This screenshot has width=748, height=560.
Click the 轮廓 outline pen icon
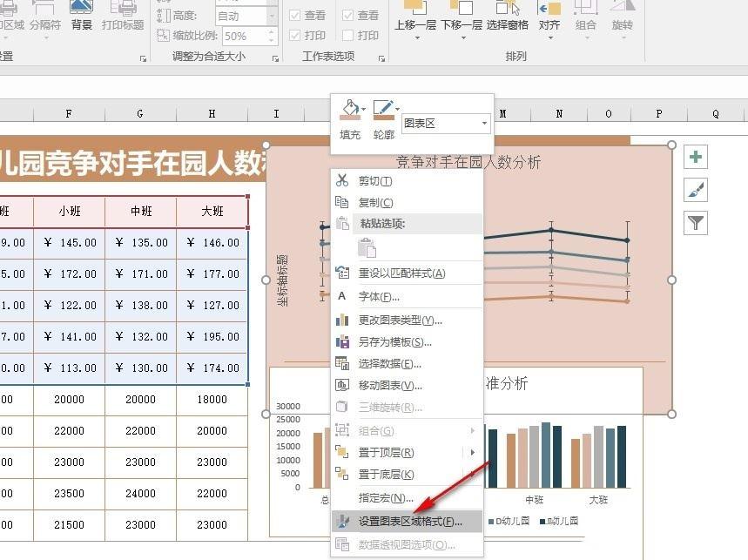point(384,109)
